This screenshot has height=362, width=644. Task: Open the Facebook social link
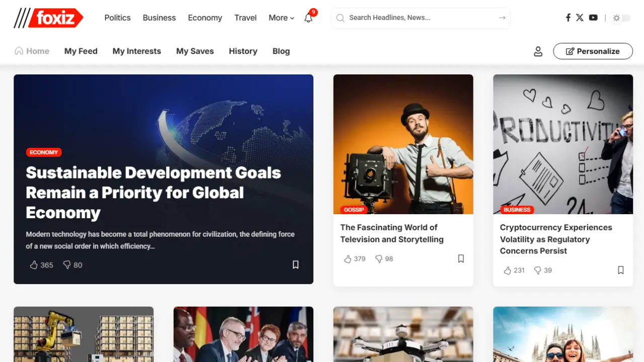tap(568, 18)
